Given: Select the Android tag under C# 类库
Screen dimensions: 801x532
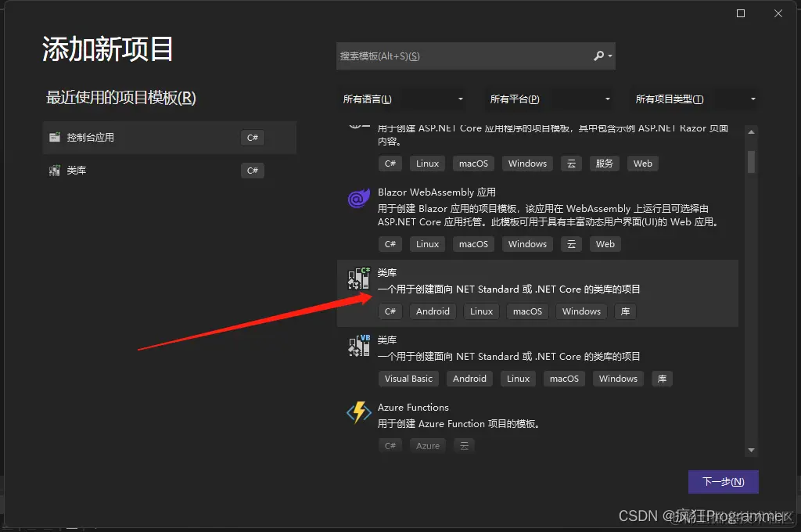Looking at the screenshot, I should [433, 311].
